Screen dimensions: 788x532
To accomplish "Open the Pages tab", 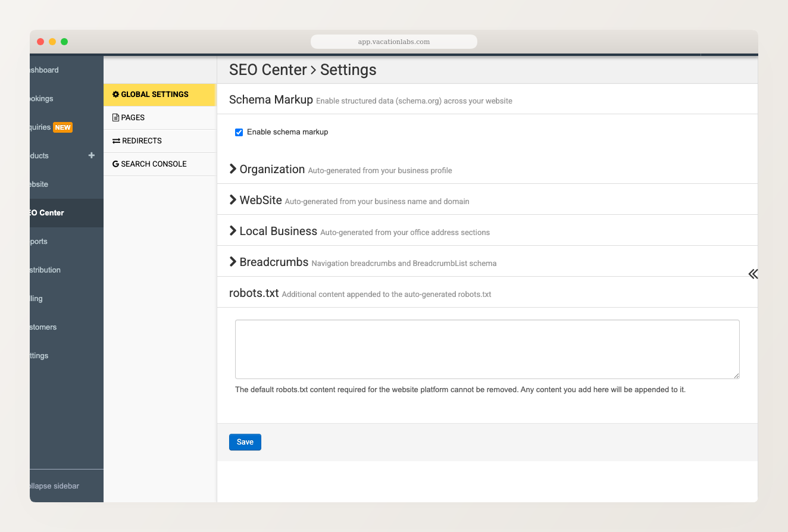I will coord(160,118).
